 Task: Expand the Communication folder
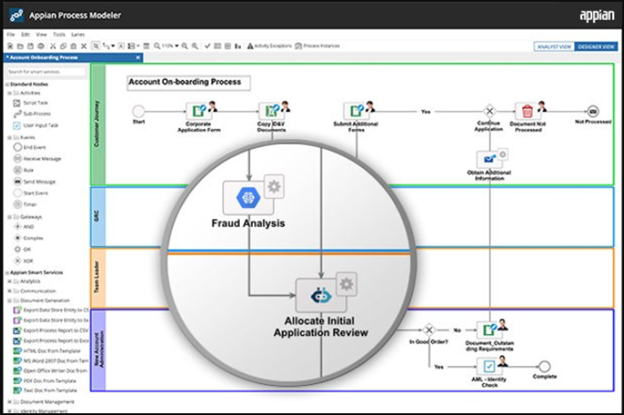[10, 291]
